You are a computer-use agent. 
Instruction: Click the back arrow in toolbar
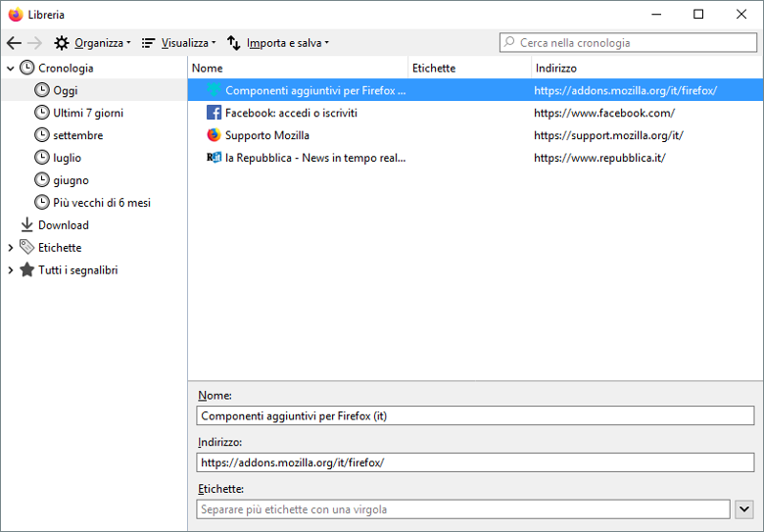(x=14, y=43)
